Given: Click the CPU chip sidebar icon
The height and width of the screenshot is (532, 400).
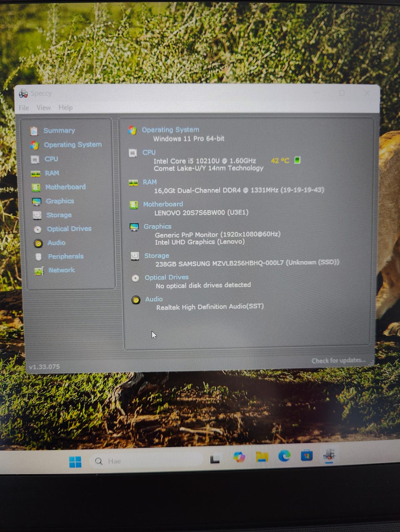Looking at the screenshot, I should 35,160.
